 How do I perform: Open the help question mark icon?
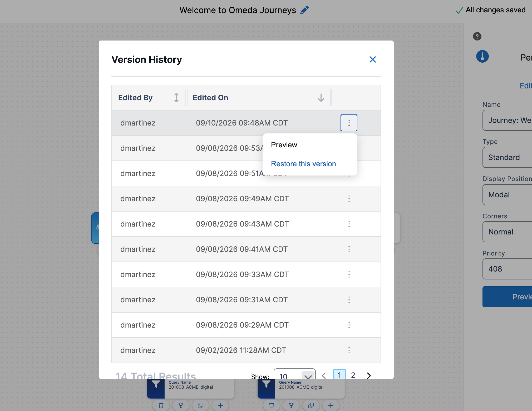click(x=477, y=36)
